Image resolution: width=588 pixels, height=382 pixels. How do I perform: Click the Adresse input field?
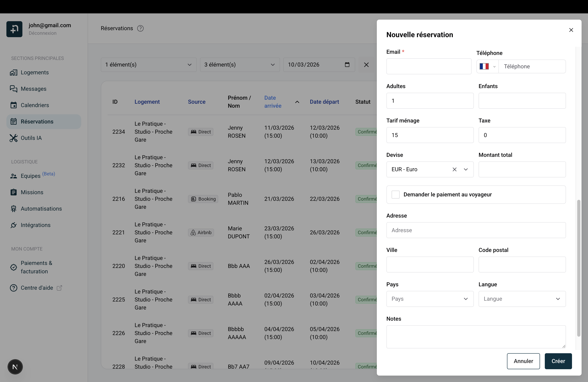(476, 231)
